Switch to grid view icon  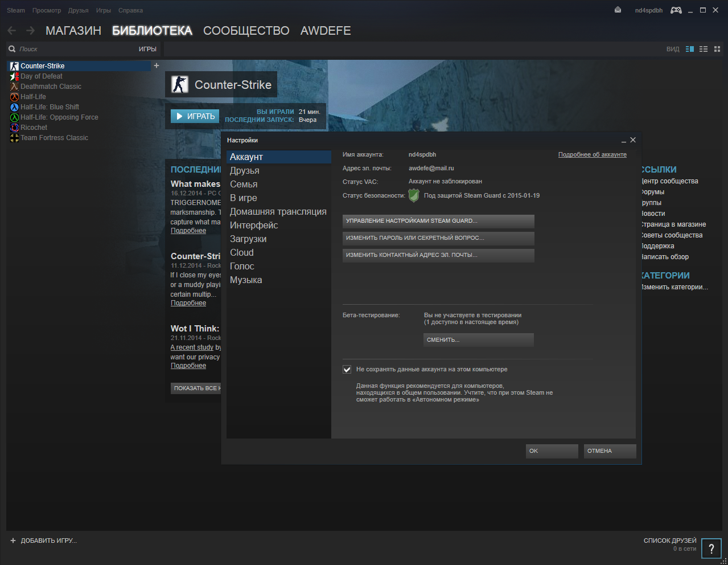(717, 49)
